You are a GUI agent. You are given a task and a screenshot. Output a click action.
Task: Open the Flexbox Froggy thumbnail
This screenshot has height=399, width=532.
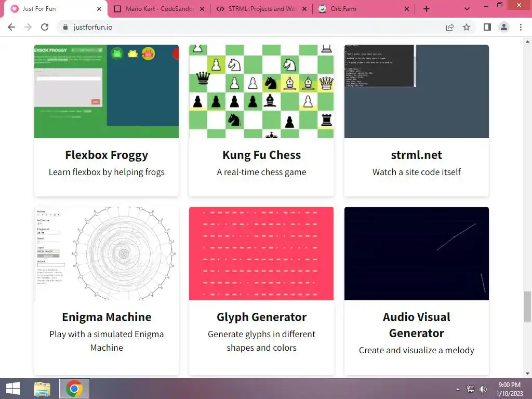[x=107, y=91]
